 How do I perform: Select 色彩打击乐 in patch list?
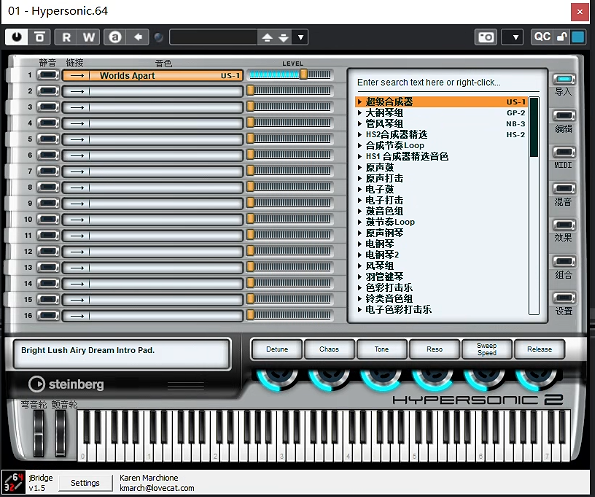(389, 288)
